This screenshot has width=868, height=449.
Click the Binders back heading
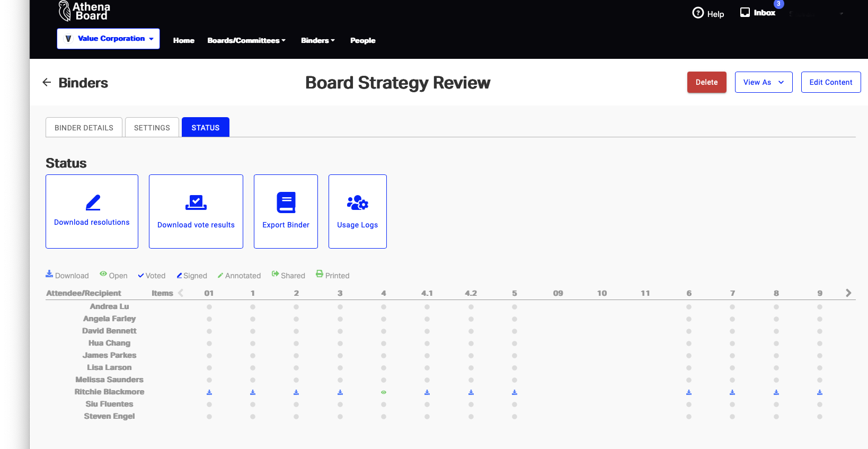[83, 83]
